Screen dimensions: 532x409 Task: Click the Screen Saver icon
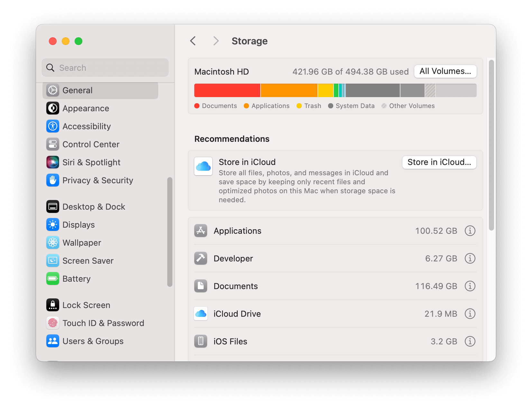tap(53, 261)
